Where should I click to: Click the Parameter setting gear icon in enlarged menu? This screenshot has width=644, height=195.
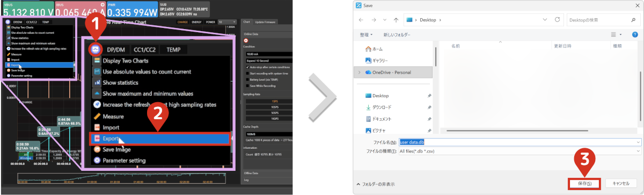(x=97, y=160)
